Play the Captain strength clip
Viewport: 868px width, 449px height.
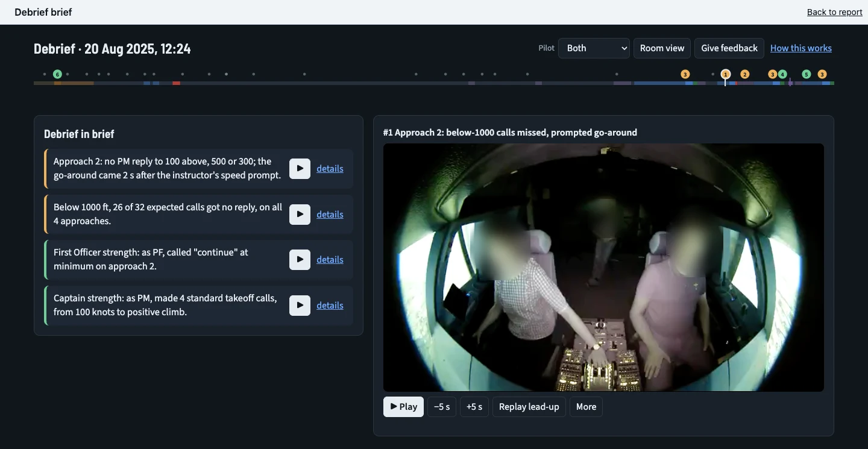click(300, 306)
